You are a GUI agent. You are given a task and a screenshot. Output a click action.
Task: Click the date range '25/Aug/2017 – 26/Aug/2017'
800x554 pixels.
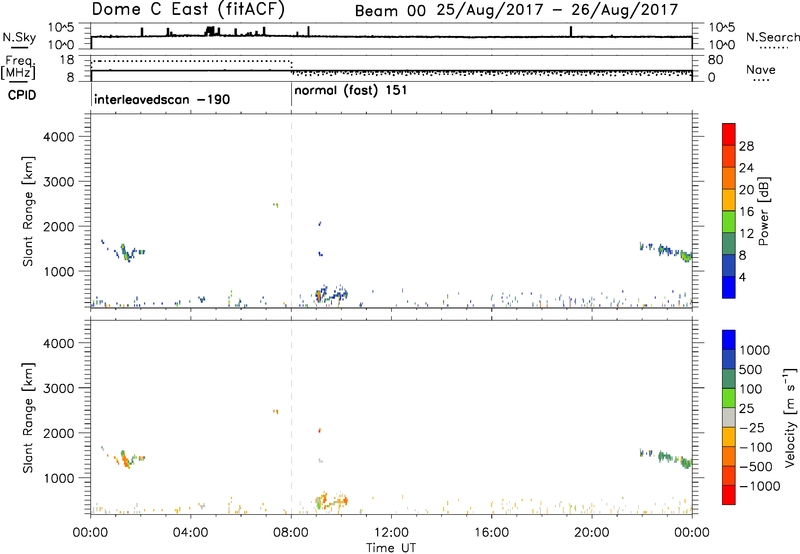(557, 10)
